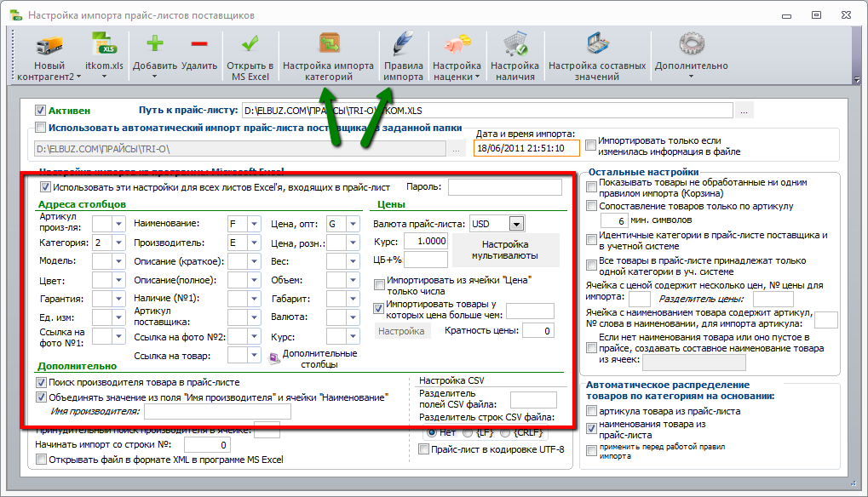This screenshot has width=868, height=497.
Task: Check артикула товара из прайс-листа option
Action: pyautogui.click(x=591, y=411)
